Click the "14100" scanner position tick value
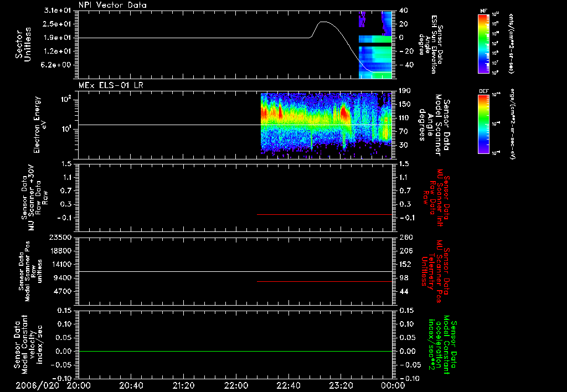The height and width of the screenshot is (392, 567). 60,264
